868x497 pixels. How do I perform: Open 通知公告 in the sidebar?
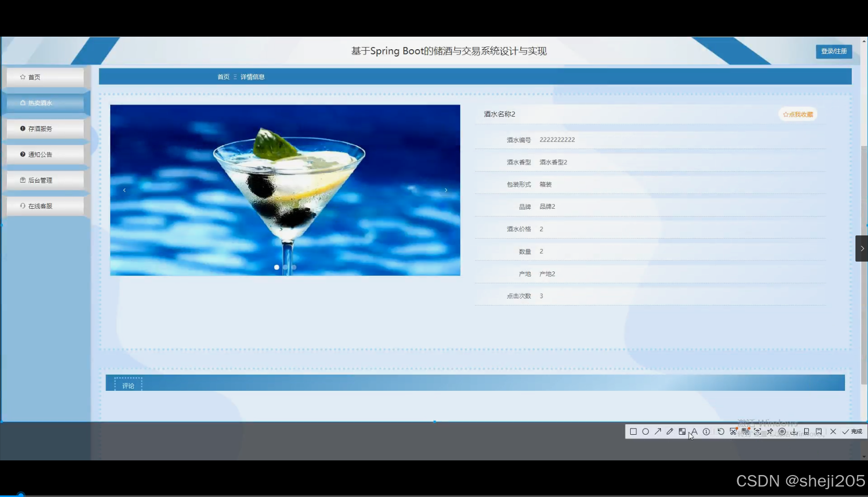(44, 154)
